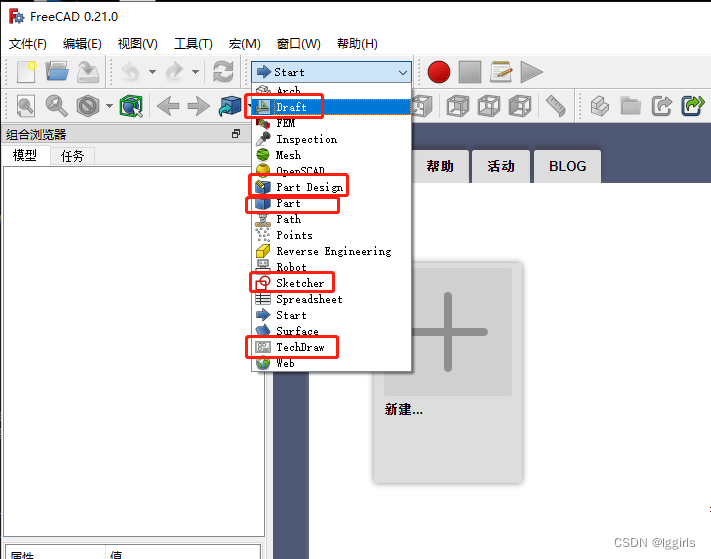Image resolution: width=711 pixels, height=559 pixels.
Task: Create a group folder icon
Action: [x=630, y=106]
